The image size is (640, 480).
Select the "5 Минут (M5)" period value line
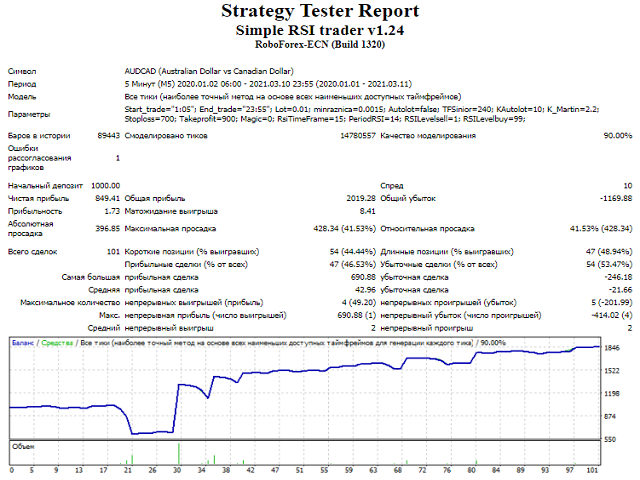coord(268,84)
